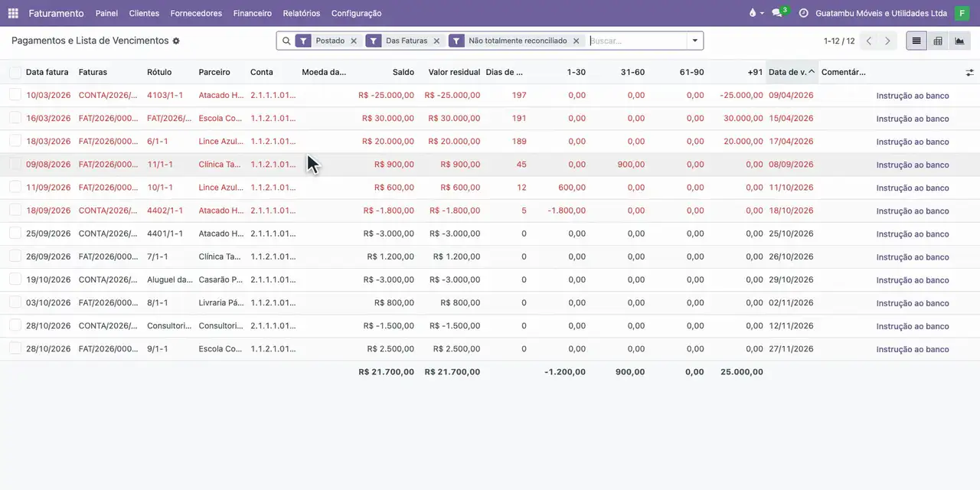Click funnel icon on Das Faturas filter
The image size is (980, 490).
pos(374,41)
